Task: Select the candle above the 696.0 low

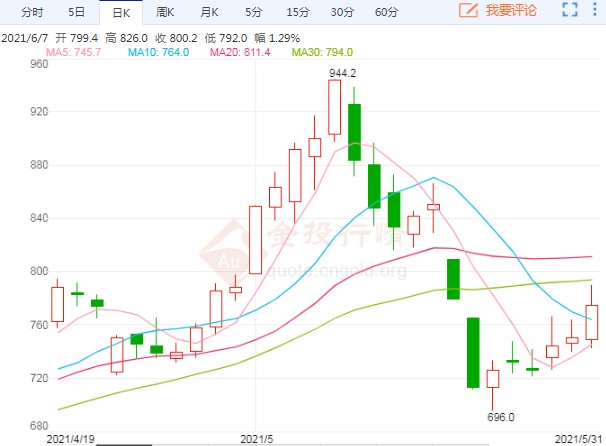Action: [x=493, y=379]
